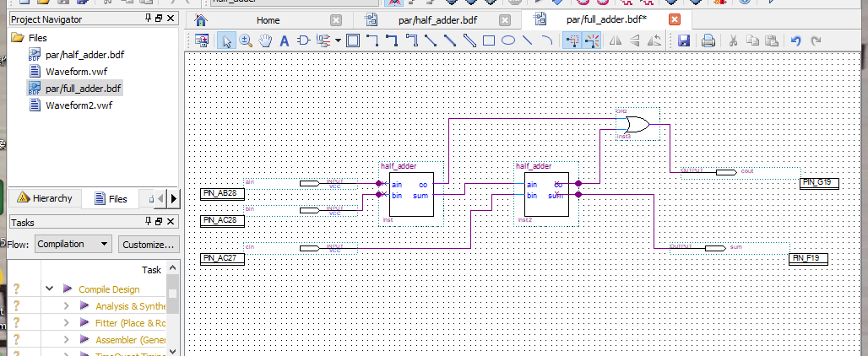This screenshot has width=868, height=356.
Task: Flip selection vertically
Action: (634, 40)
